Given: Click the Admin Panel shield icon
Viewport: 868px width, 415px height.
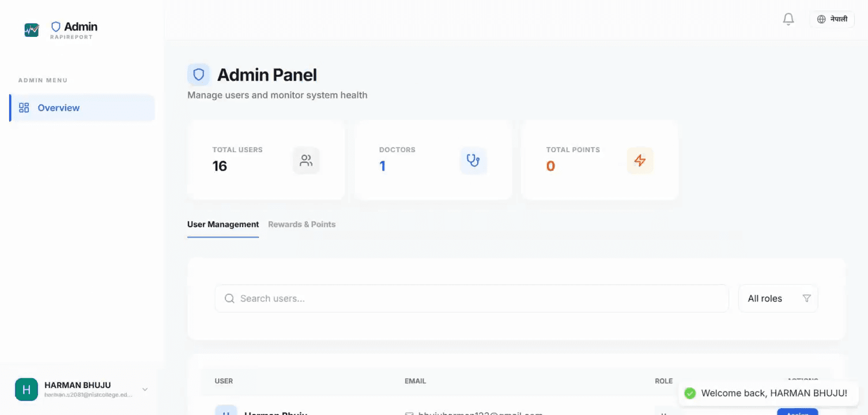Looking at the screenshot, I should (198, 75).
